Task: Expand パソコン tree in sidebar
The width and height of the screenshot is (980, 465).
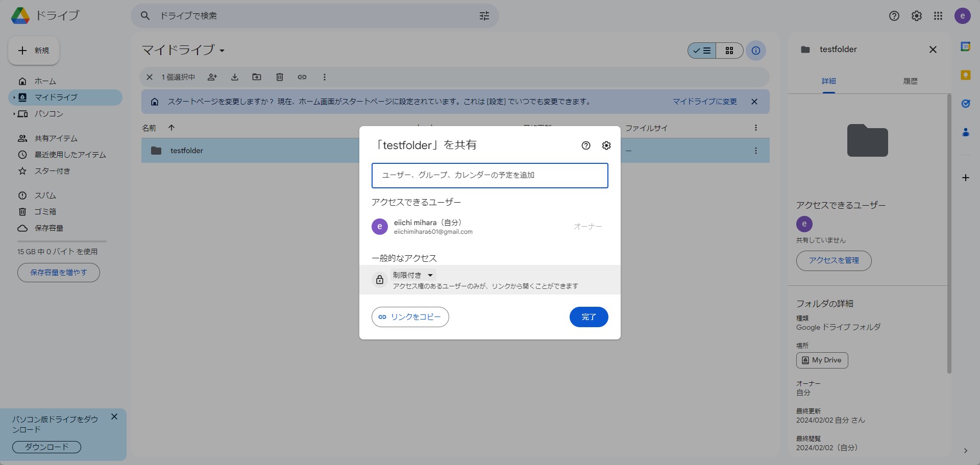Action: click(x=14, y=114)
